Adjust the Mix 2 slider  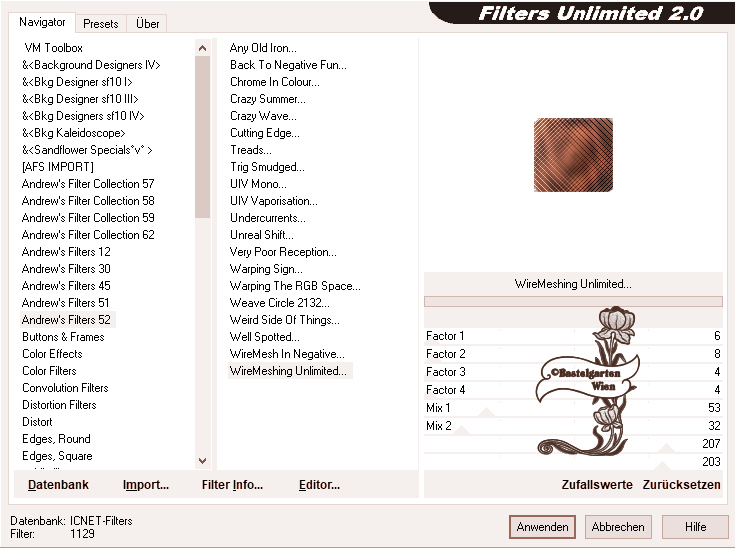573,426
